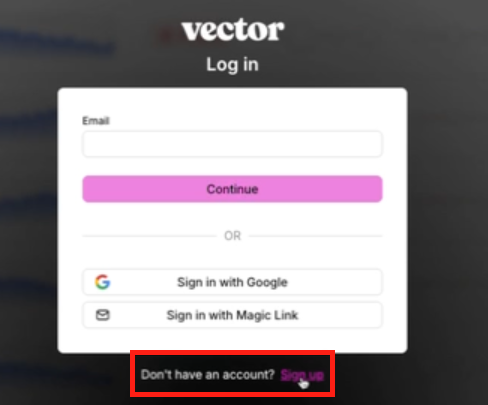Open the Sign up link
488x405 pixels.
(302, 375)
